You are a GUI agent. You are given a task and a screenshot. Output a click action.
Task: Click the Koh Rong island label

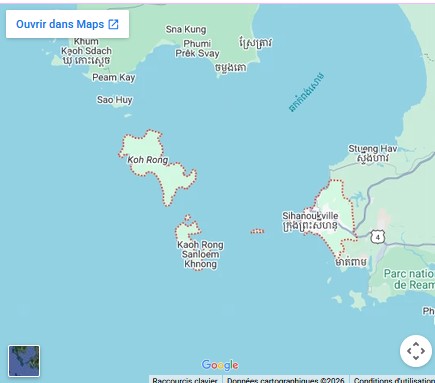pos(148,160)
